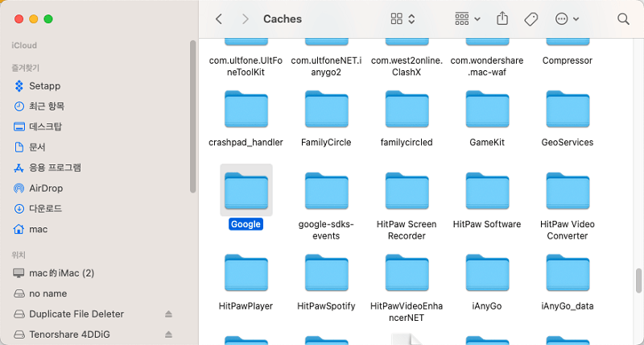
Task: Select 데스크탑 in the sidebar
Action: click(x=46, y=127)
